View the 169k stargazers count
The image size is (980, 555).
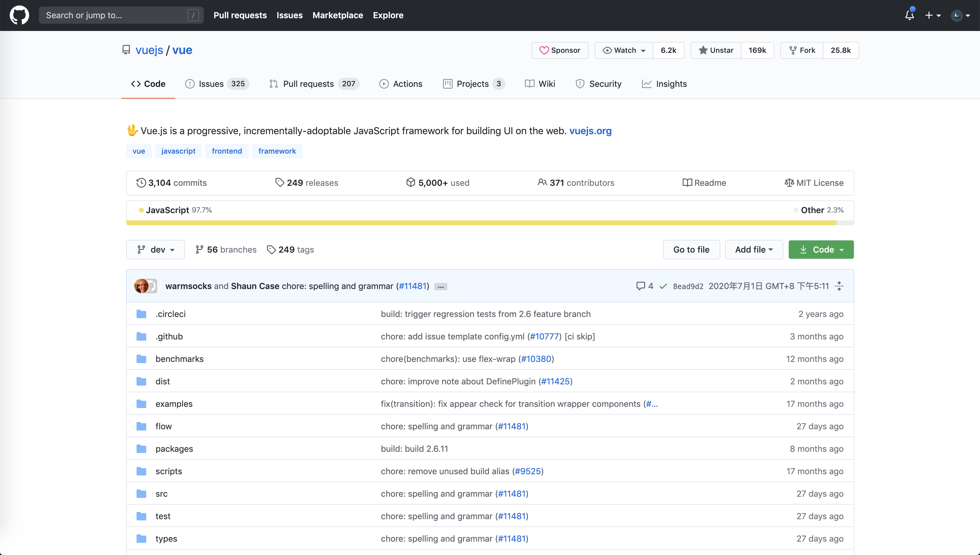[x=757, y=50]
